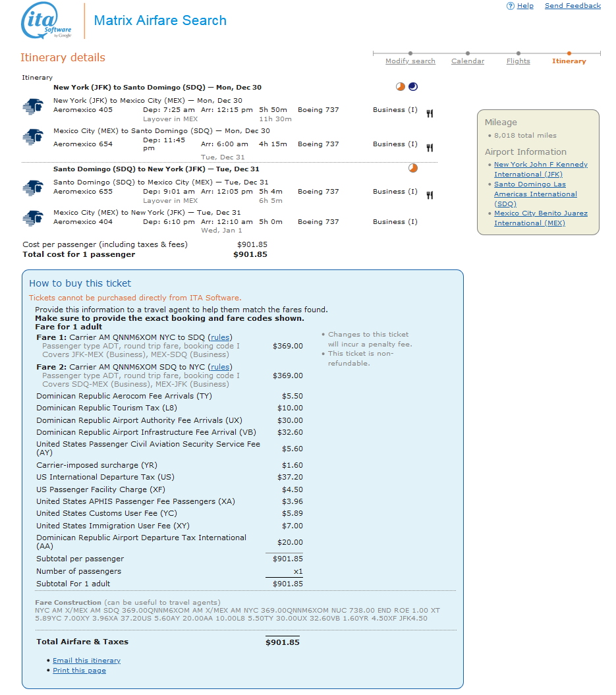616x695 pixels.
Task: Select the Aeromexico 654 flight number
Action: pos(83,144)
